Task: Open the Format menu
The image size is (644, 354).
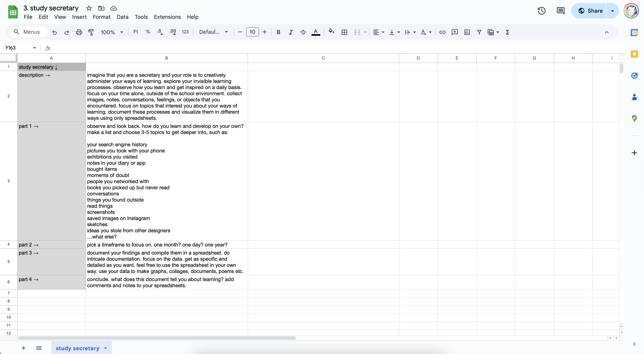Action: tap(101, 17)
